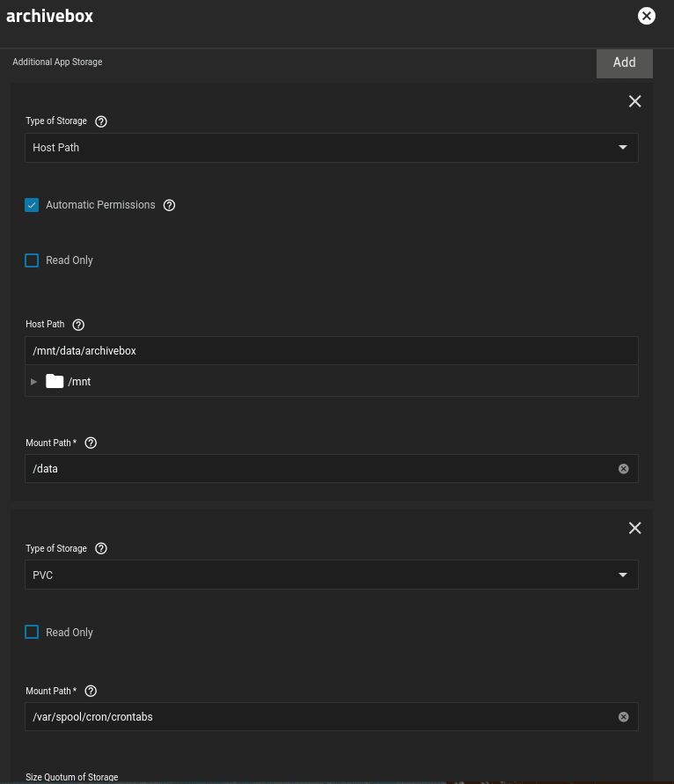Viewport: 674px width, 784px height.
Task: Open the PVC type of storage dropdown
Action: click(x=332, y=575)
